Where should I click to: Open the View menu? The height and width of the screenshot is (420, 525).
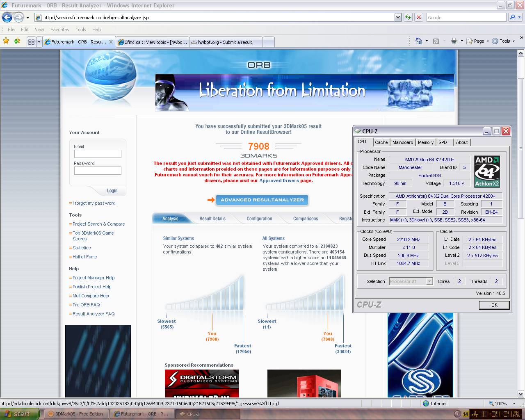(39, 30)
